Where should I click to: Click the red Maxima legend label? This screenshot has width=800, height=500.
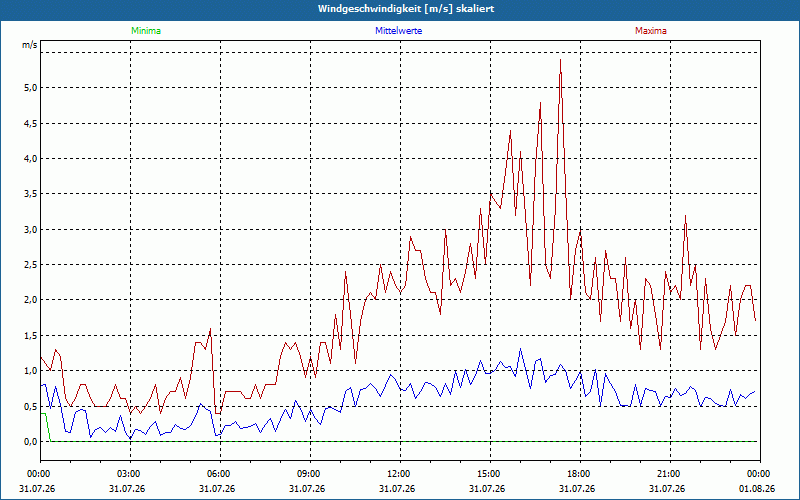[651, 31]
